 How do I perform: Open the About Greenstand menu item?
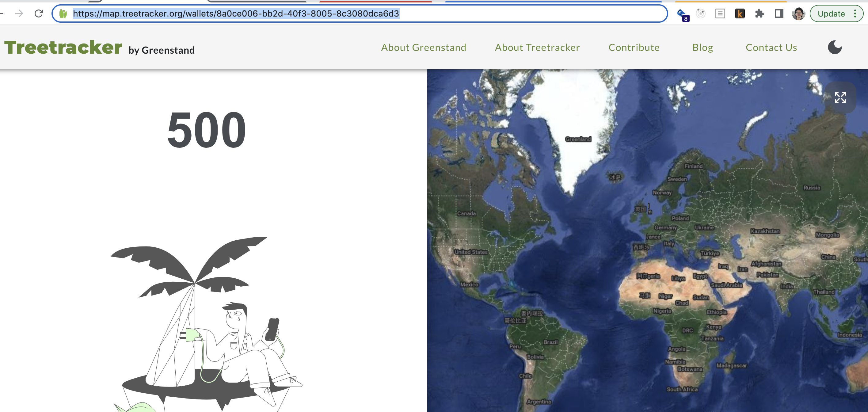[424, 48]
